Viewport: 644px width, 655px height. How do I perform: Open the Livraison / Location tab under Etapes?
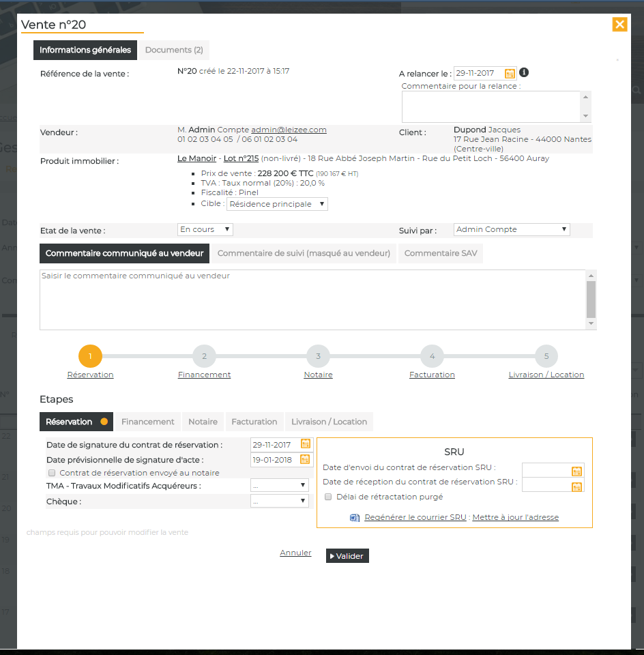click(329, 422)
